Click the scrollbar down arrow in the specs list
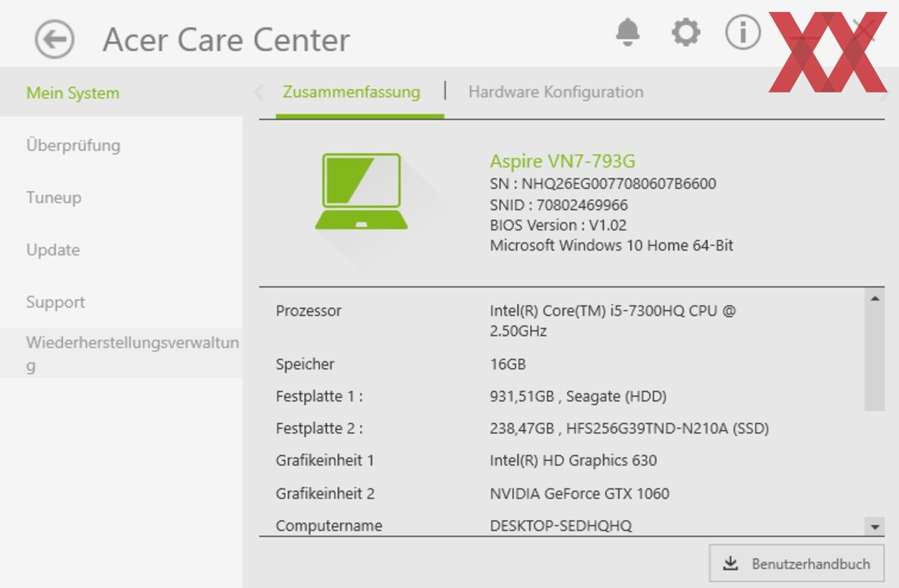899x588 pixels. click(875, 527)
